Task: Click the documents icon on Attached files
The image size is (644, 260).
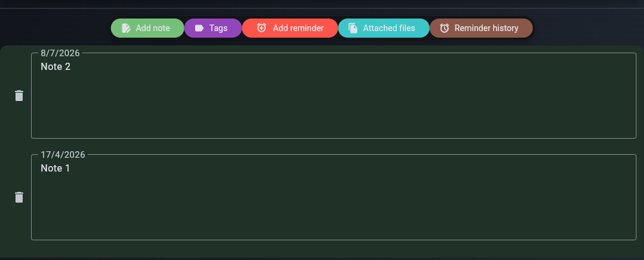Action: [353, 28]
